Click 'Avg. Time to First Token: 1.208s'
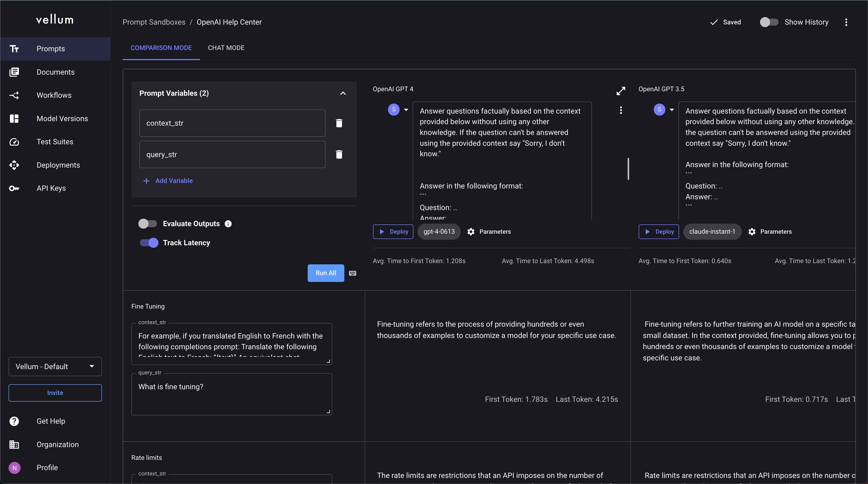The width and height of the screenshot is (868, 484). click(419, 261)
